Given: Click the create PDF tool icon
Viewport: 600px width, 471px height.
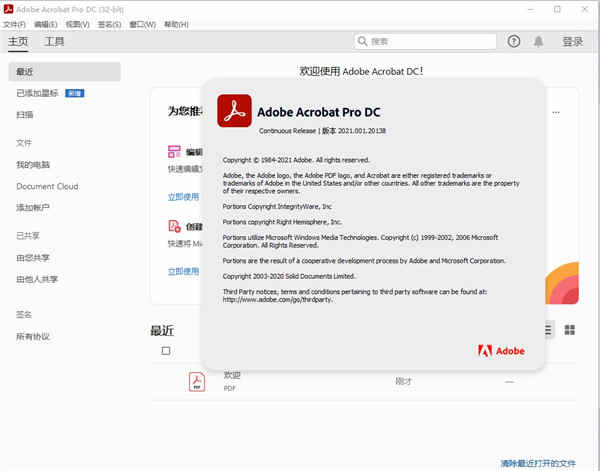Looking at the screenshot, I should click(174, 226).
